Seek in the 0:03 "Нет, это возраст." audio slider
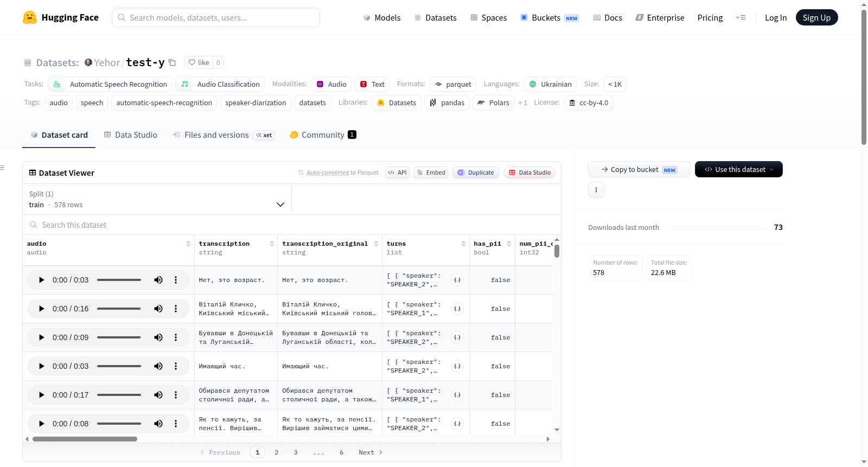 coord(119,280)
